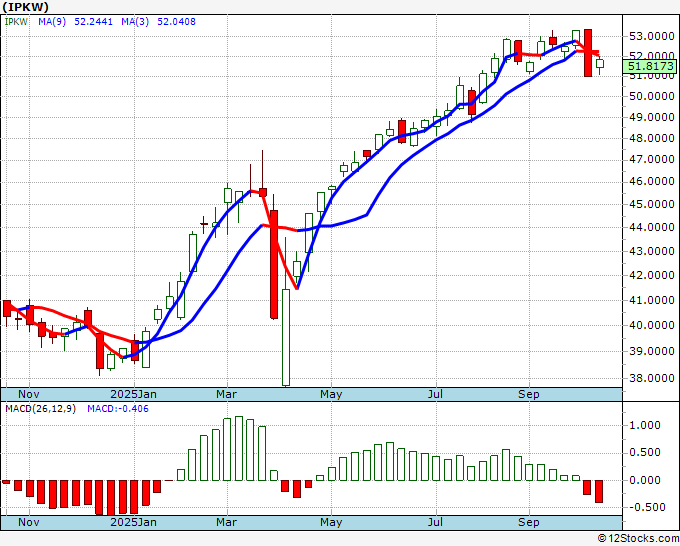The width and height of the screenshot is (680, 546).
Task: Click the Mar label on price chart axis
Action: [226, 394]
